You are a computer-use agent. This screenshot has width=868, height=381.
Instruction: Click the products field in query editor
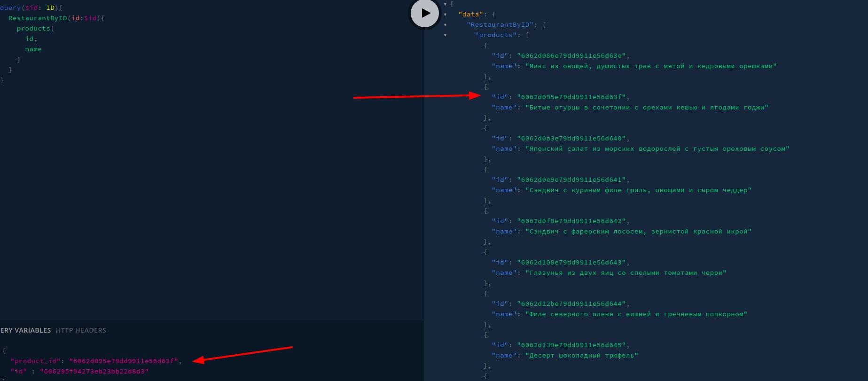(33, 29)
